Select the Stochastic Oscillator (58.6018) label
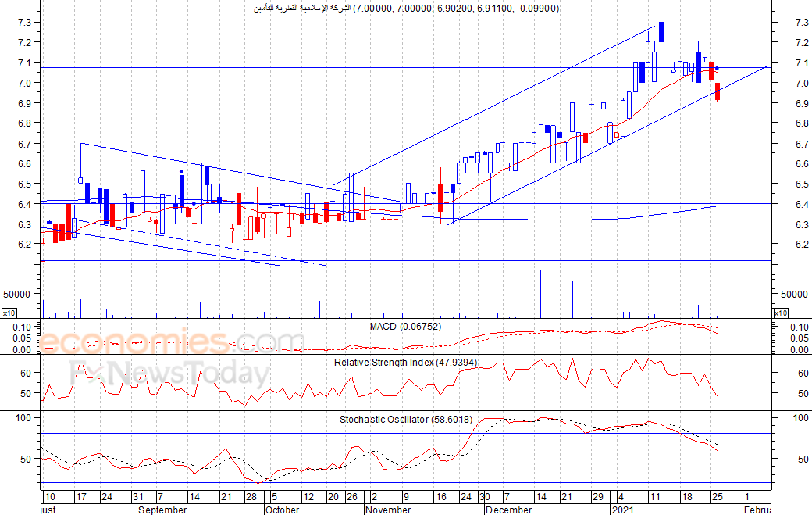The image size is (812, 515). 406,419
